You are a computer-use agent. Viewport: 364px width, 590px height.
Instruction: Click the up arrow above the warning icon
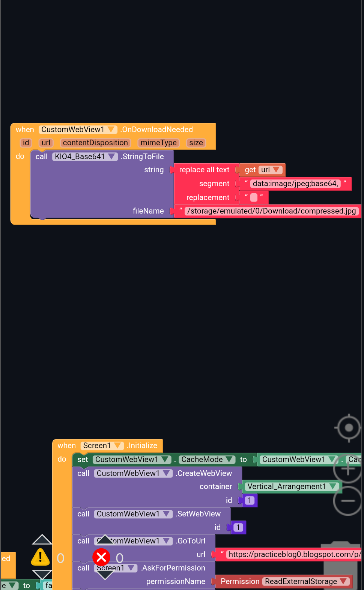point(42,540)
